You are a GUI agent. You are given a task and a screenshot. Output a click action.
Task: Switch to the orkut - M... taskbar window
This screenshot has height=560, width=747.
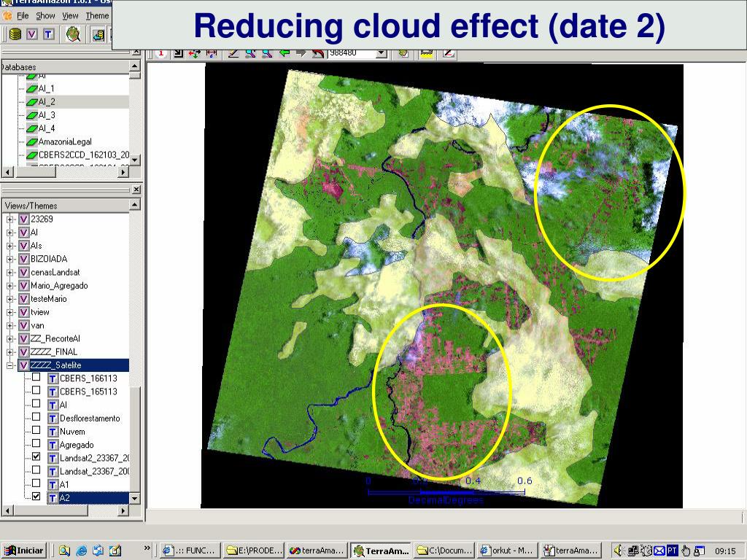(x=508, y=551)
